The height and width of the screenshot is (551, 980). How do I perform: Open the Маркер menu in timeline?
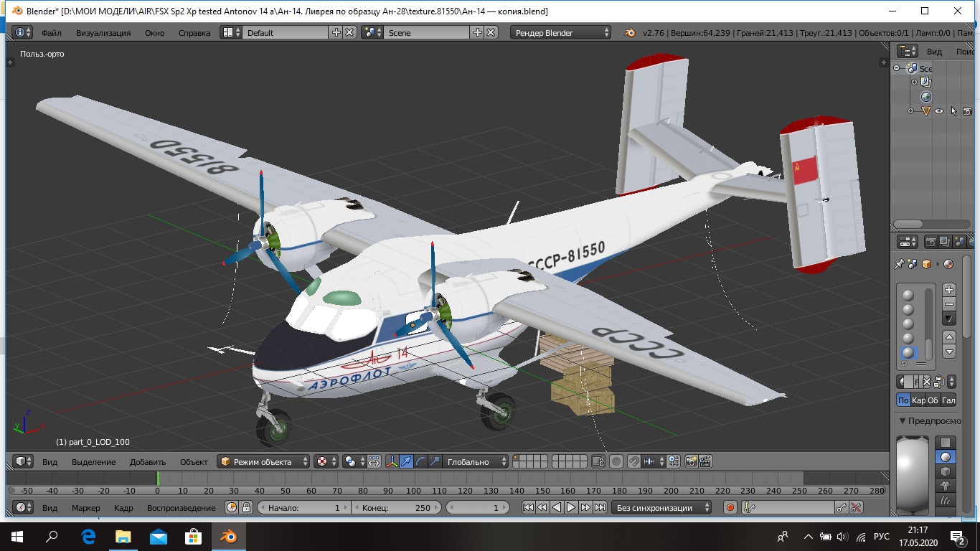(x=86, y=508)
